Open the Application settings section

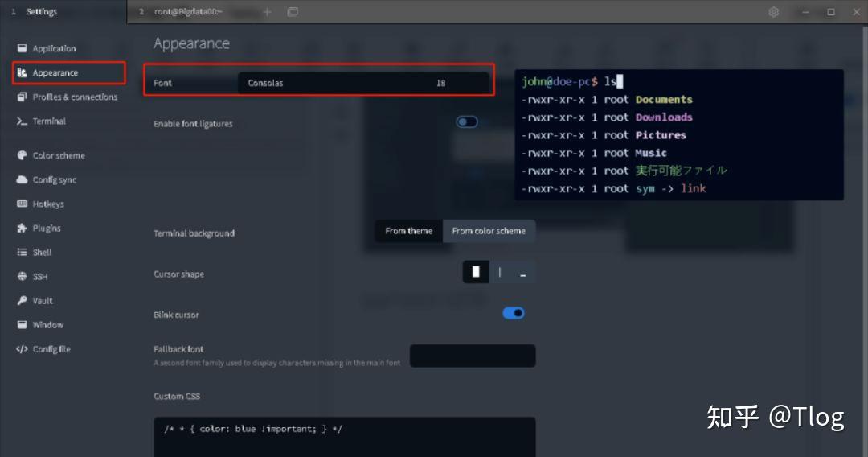click(47, 49)
